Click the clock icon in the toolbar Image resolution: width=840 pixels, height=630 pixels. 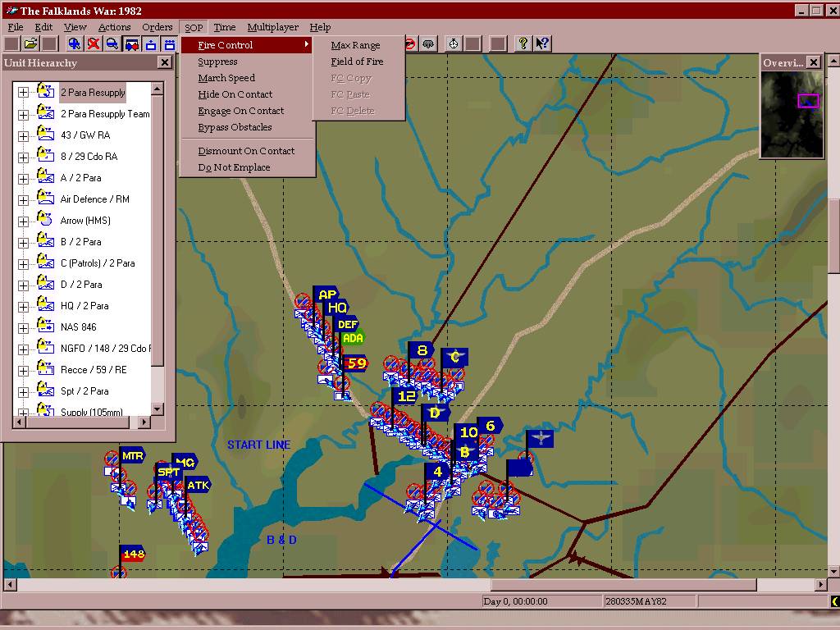[453, 43]
